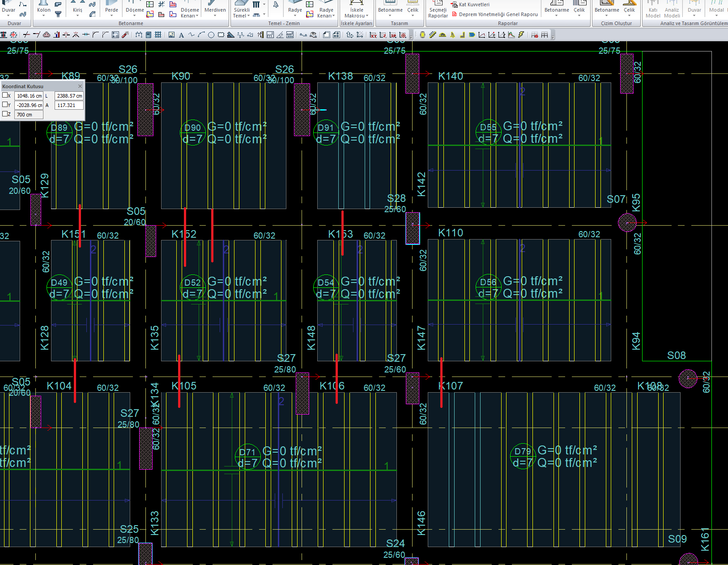The height and width of the screenshot is (565, 728).
Task: Tick the Y coordinate checkbox
Action: (5, 105)
